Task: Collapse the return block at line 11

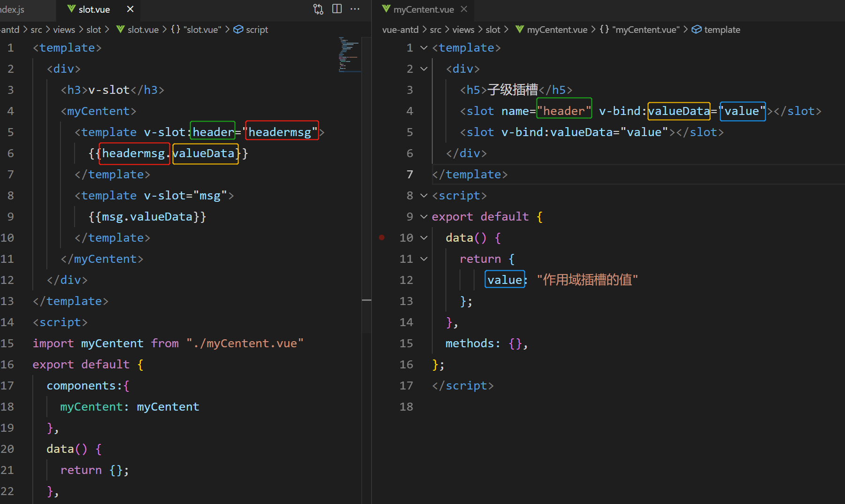Action: tap(424, 259)
